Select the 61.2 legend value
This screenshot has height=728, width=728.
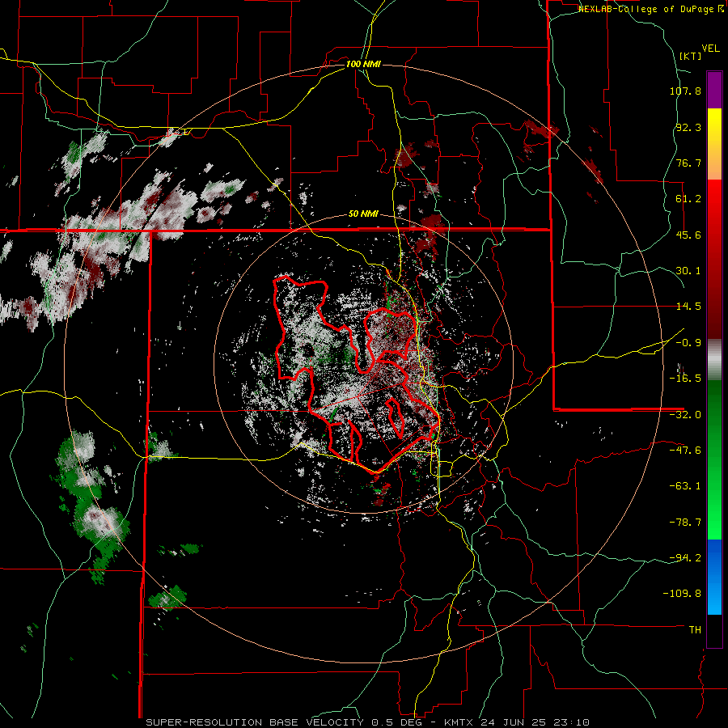point(688,199)
